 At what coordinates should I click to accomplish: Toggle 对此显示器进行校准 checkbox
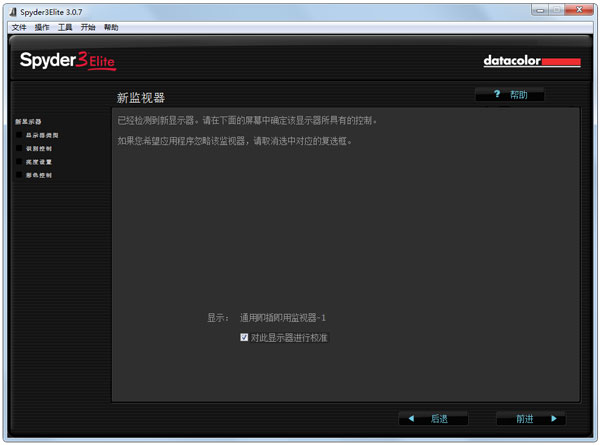(244, 338)
